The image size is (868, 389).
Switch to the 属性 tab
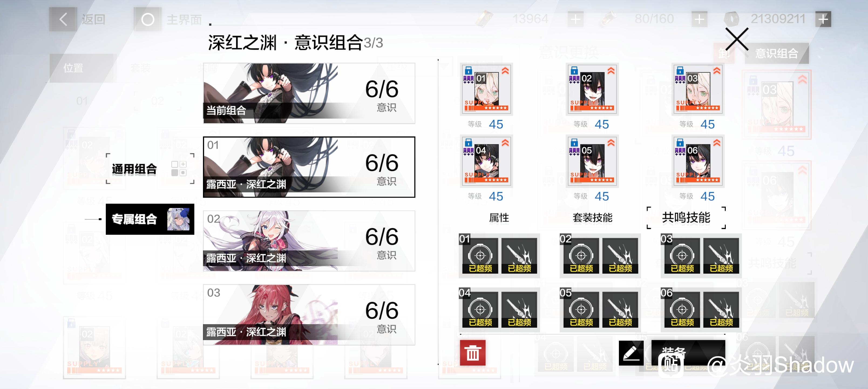tap(499, 218)
